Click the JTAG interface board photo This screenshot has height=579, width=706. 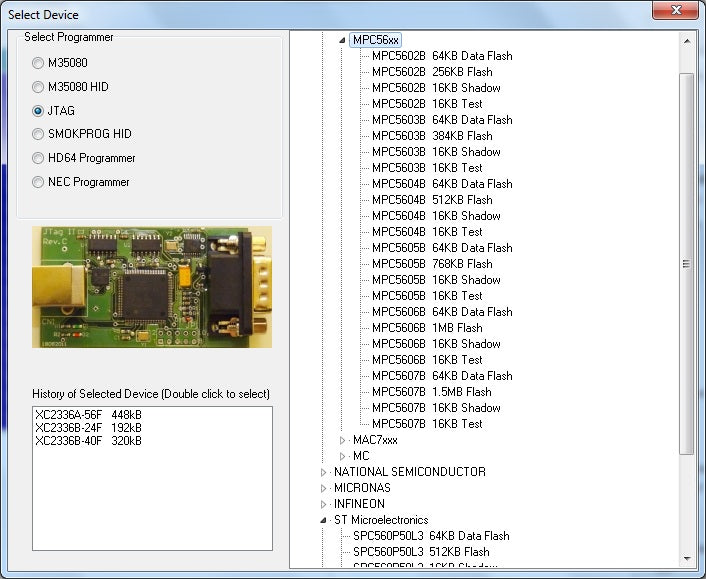[x=152, y=287]
